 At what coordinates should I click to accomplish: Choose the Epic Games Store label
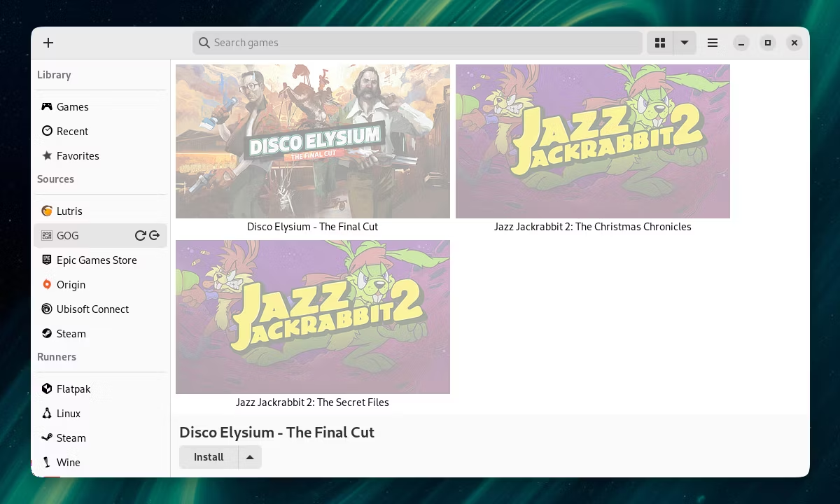coord(97,260)
